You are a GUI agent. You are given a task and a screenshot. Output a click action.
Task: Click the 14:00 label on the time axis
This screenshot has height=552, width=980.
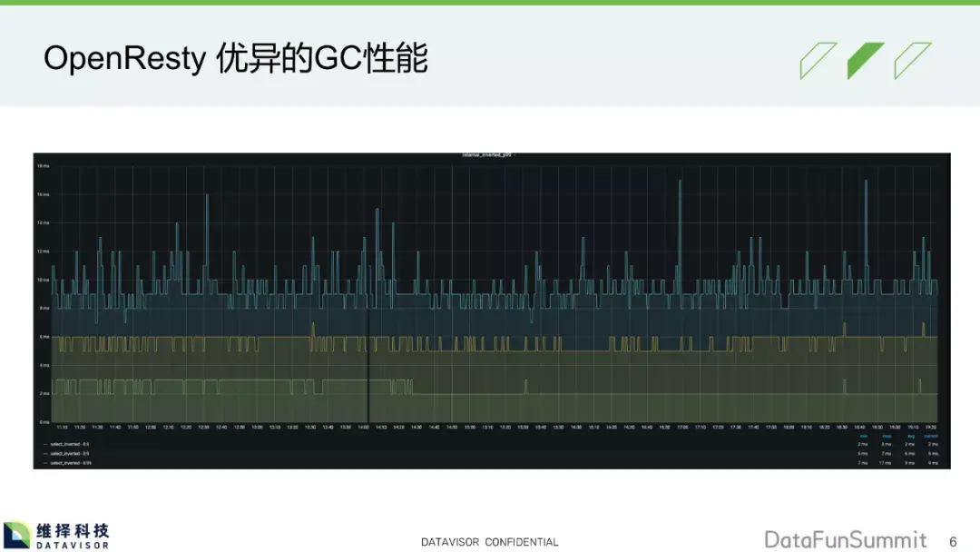pos(361,427)
